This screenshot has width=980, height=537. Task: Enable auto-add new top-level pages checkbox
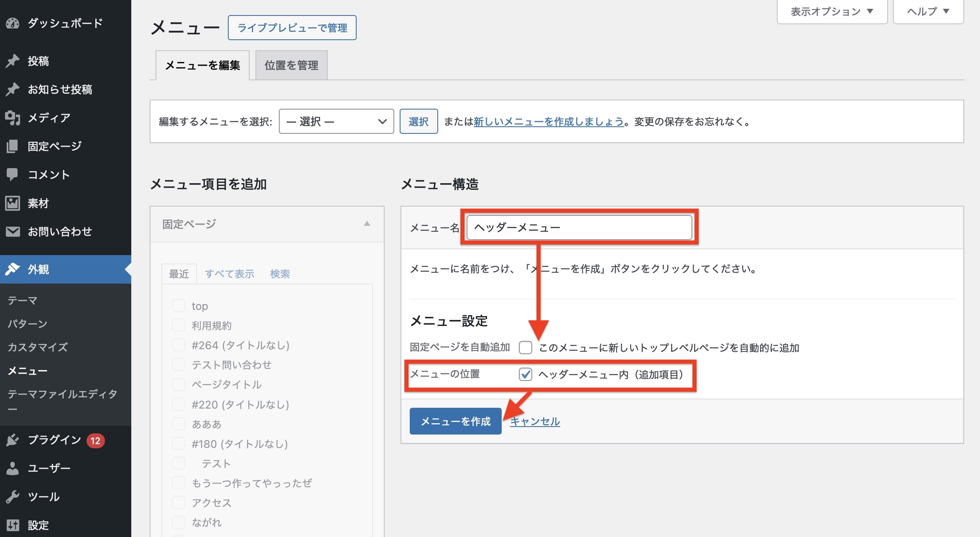pos(525,348)
